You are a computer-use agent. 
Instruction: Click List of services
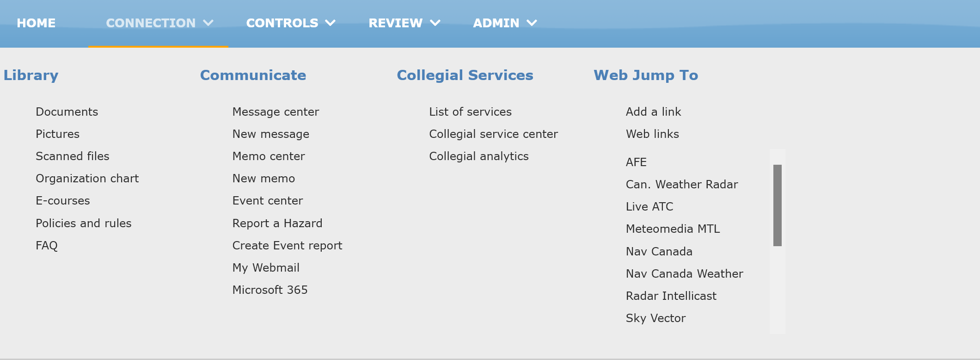click(x=470, y=112)
